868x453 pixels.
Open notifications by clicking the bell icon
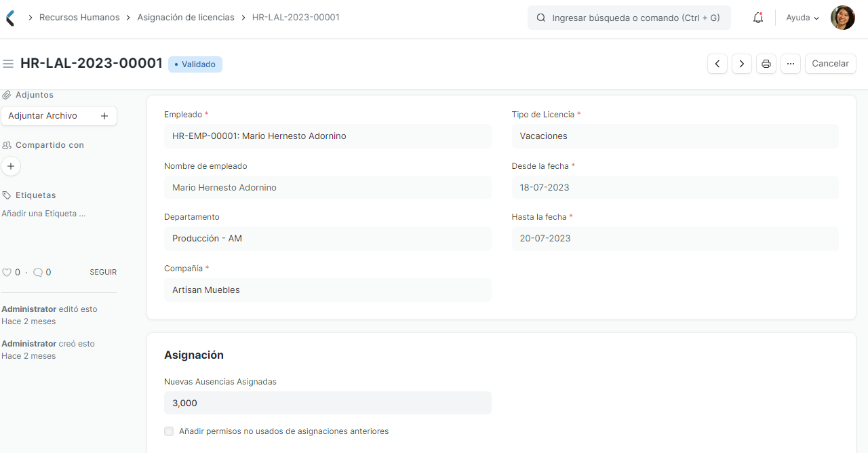coord(757,17)
